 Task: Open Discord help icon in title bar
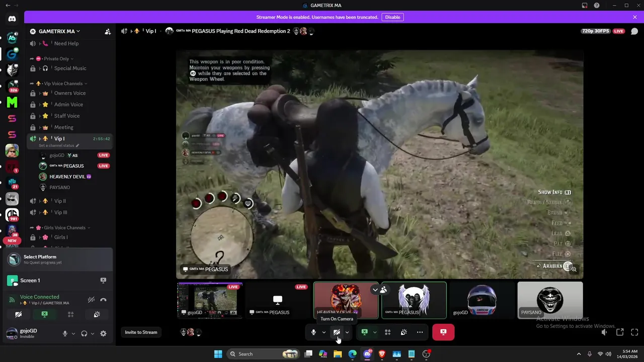[x=597, y=6]
